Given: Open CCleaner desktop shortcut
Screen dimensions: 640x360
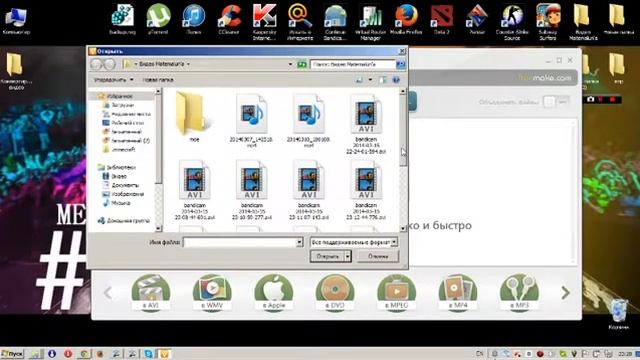Looking at the screenshot, I should pos(229,20).
